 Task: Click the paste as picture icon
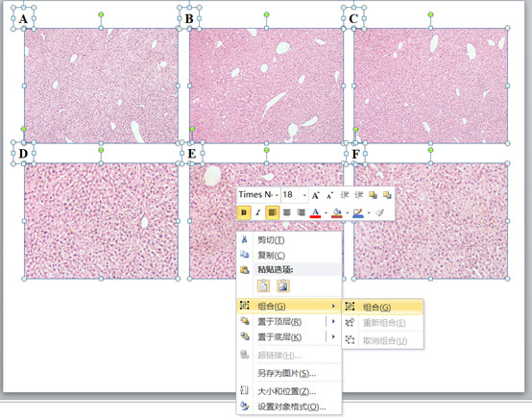[283, 285]
